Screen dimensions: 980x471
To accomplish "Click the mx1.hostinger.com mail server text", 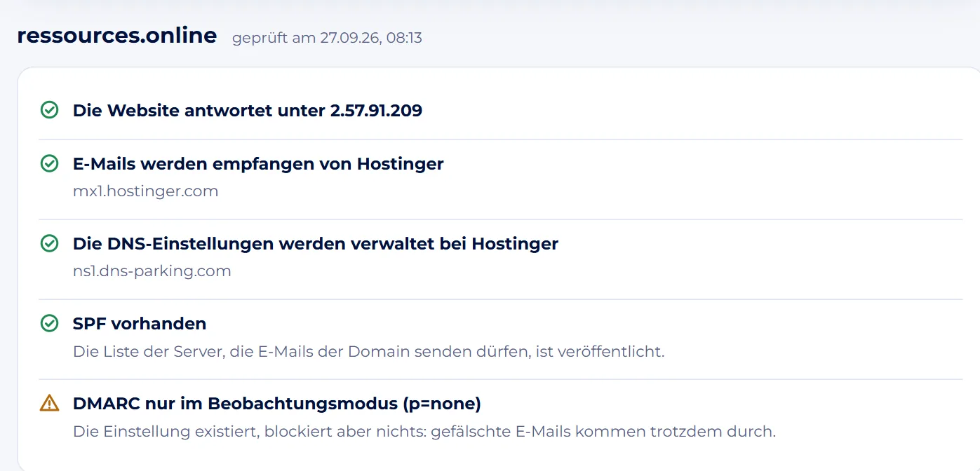I will pos(145,191).
